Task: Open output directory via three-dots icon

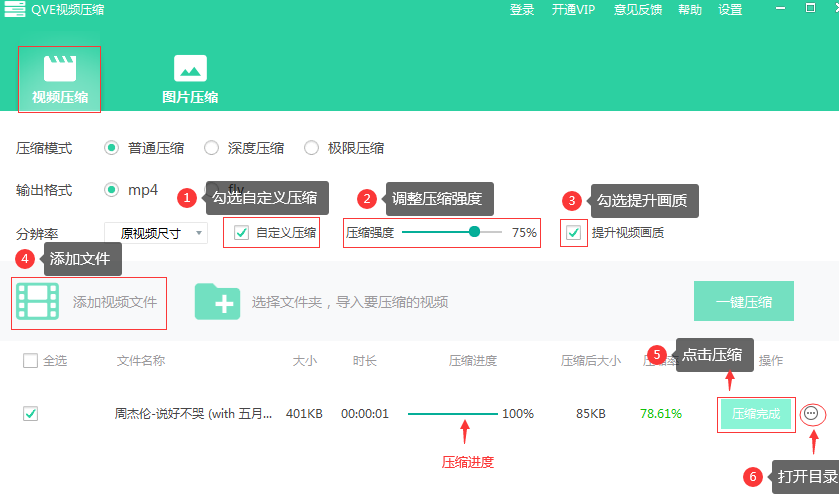Action: click(812, 413)
